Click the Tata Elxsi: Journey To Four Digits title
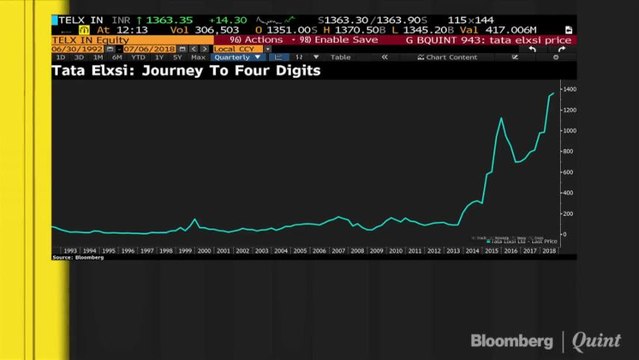Image resolution: width=639 pixels, height=360 pixels. 186,71
